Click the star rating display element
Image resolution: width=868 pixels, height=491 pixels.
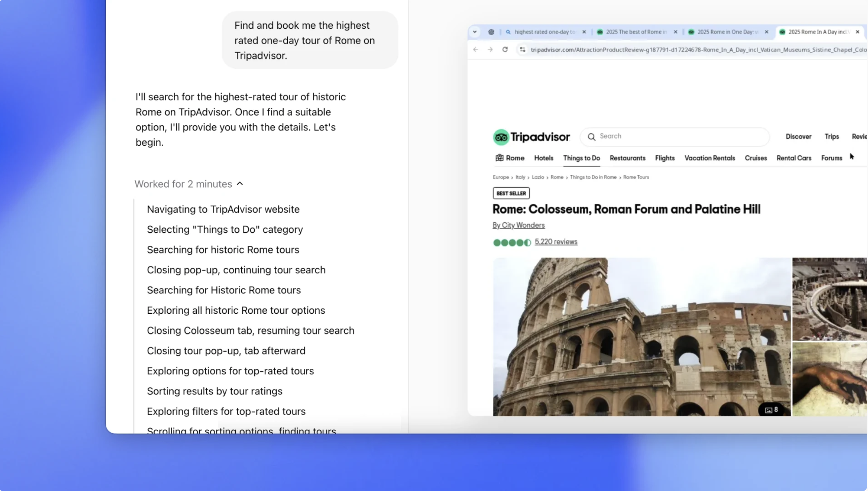[x=511, y=242]
